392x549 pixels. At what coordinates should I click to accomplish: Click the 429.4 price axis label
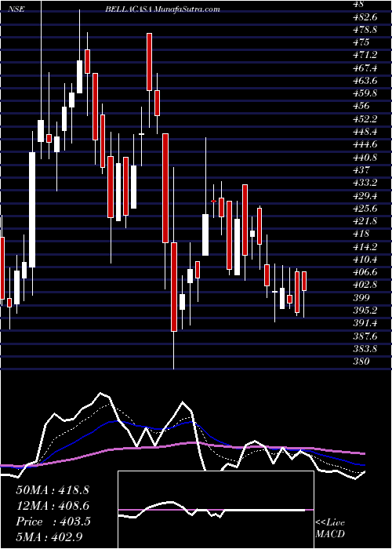point(366,196)
